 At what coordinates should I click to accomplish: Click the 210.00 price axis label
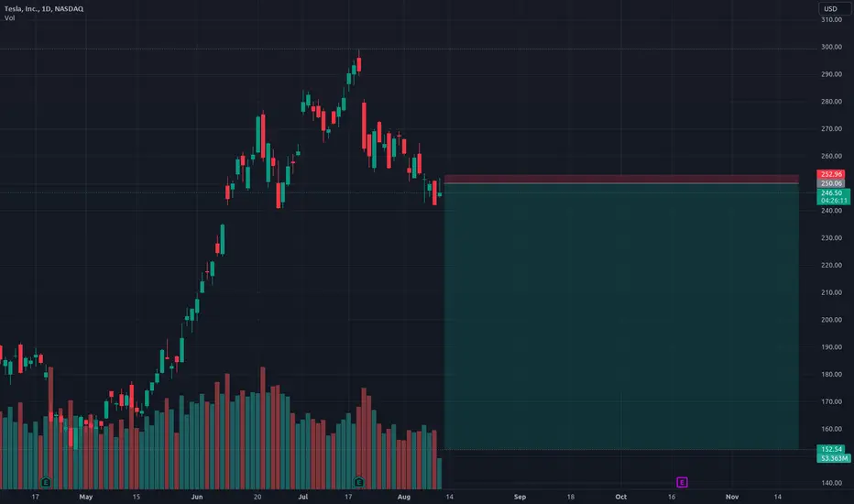click(832, 292)
